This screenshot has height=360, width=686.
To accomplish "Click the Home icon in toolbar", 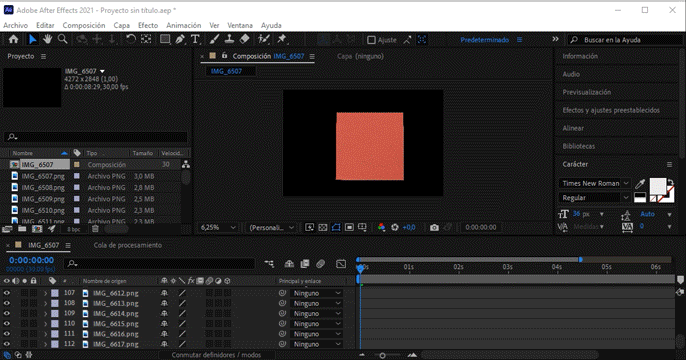I will pos(13,39).
